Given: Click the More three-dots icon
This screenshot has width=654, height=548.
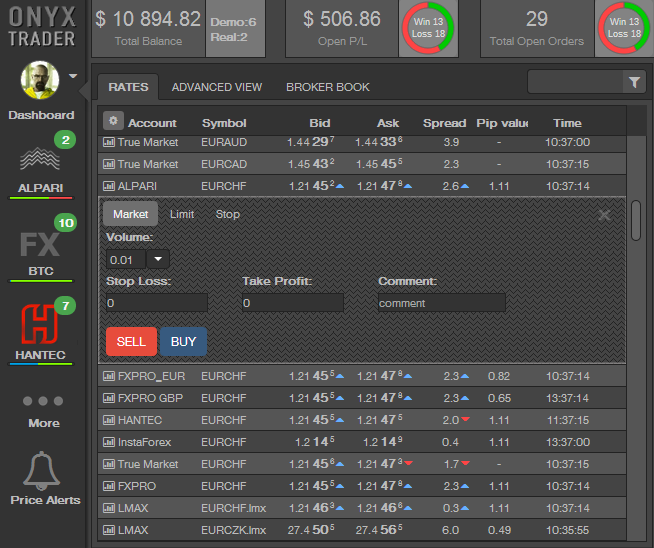Looking at the screenshot, I should click(43, 401).
